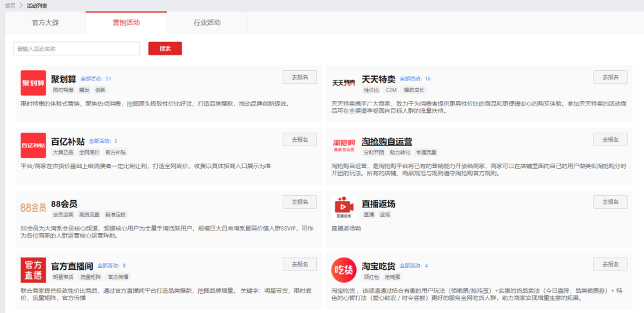644x313 pixels.
Task: Click the 吃货 round red icon
Action: coord(344,269)
